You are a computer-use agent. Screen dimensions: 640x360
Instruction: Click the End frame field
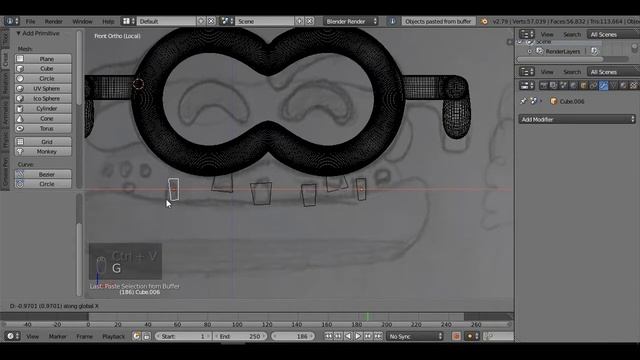(x=240, y=336)
